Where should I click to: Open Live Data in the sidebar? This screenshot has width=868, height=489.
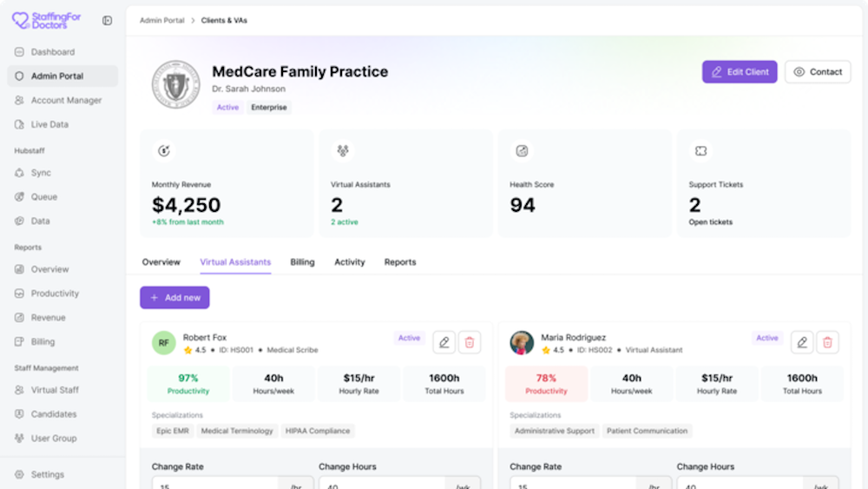click(x=49, y=125)
